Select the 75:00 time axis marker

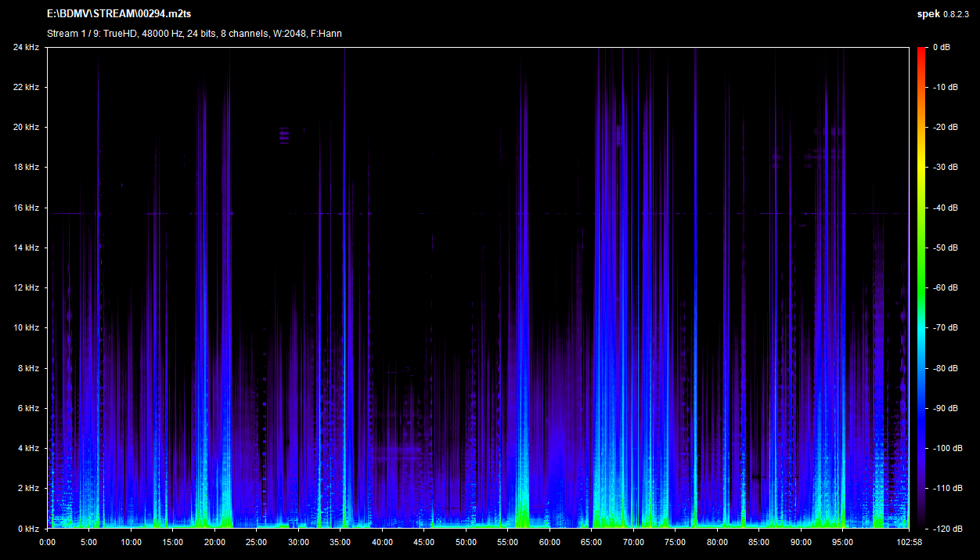click(x=675, y=541)
